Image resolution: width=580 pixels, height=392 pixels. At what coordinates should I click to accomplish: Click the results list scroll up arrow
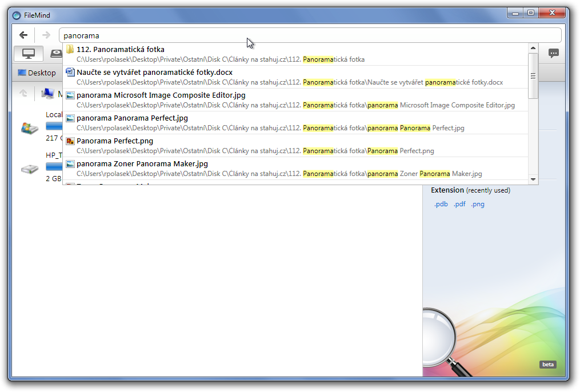(533, 48)
